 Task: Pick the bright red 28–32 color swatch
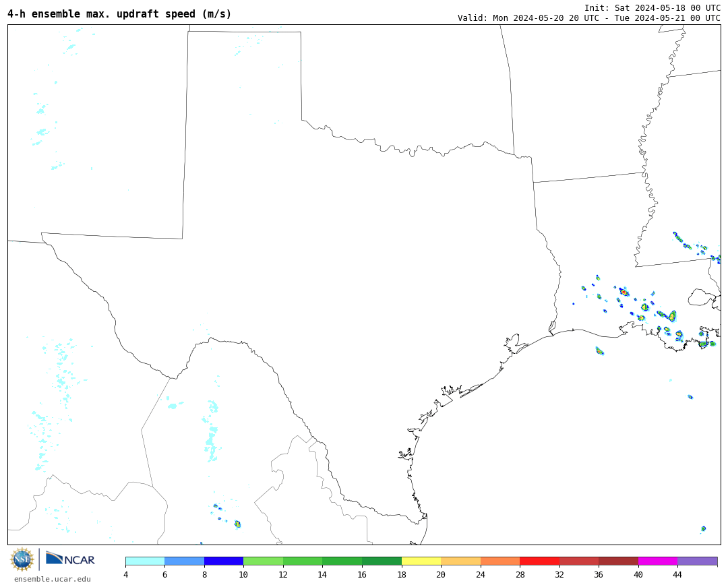point(539,561)
